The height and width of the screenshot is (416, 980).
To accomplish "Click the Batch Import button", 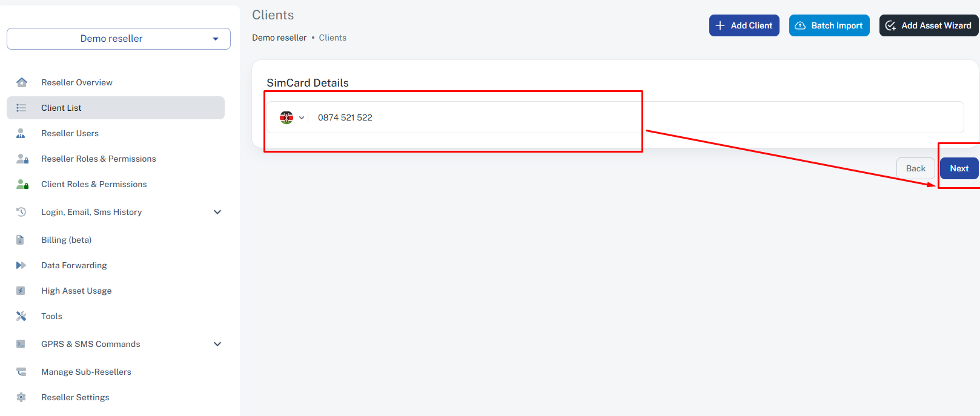I will point(830,25).
